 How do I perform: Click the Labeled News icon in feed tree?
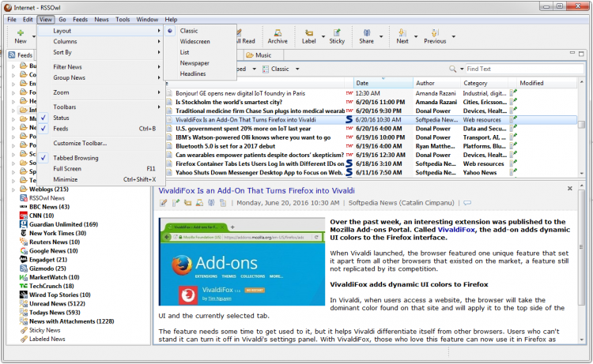click(x=24, y=339)
